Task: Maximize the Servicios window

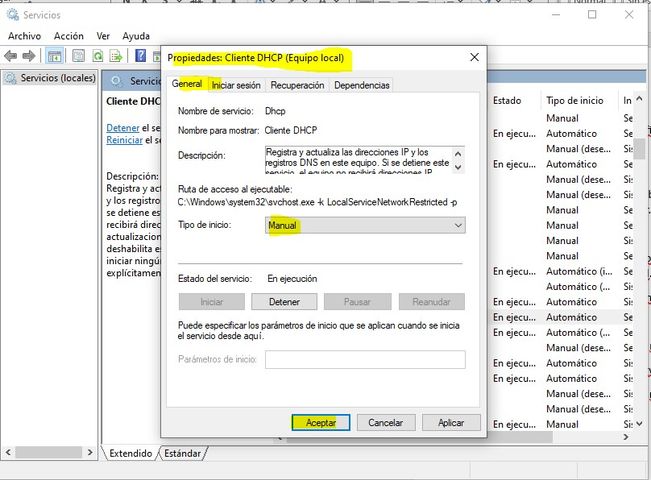Action: pyautogui.click(x=592, y=15)
